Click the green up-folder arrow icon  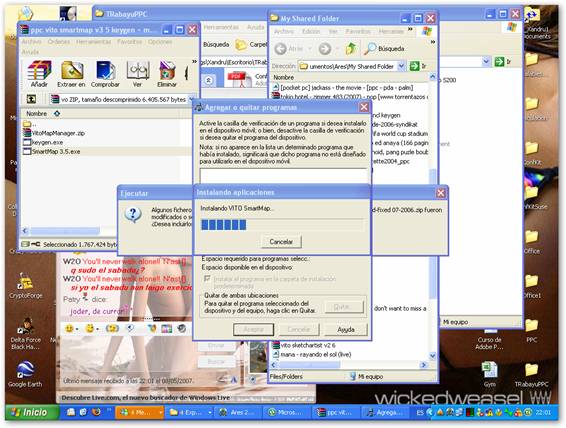click(x=350, y=48)
